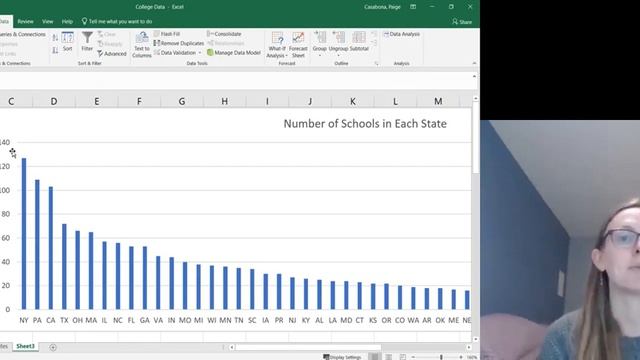This screenshot has height=360, width=640.
Task: Click the Ungroup outline button
Action: click(338, 44)
